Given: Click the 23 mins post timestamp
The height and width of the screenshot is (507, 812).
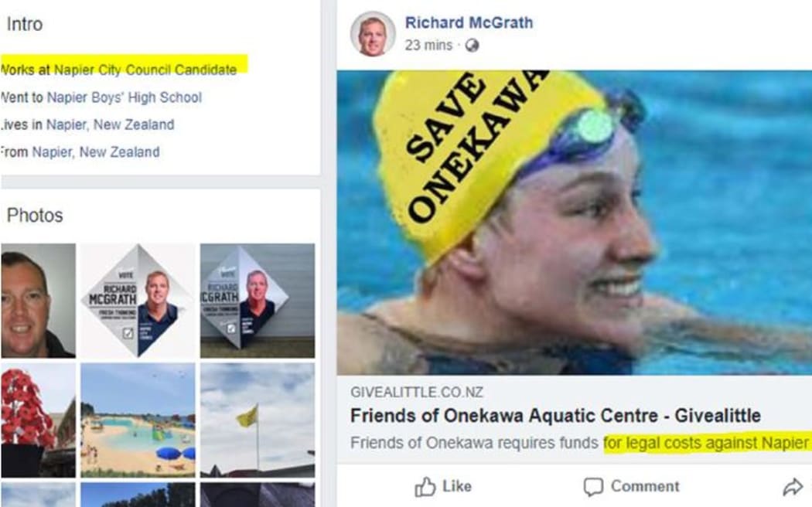Looking at the screenshot, I should point(428,46).
